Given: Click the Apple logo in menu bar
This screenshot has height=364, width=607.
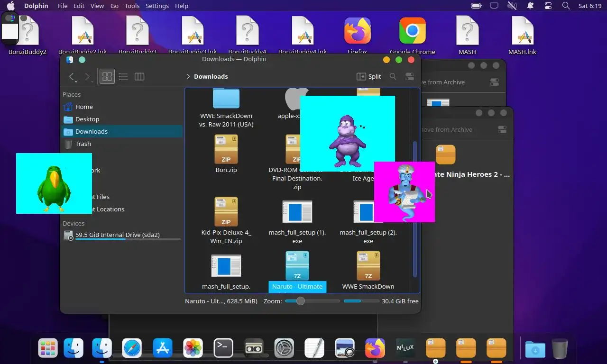Looking at the screenshot, I should pyautogui.click(x=10, y=6).
